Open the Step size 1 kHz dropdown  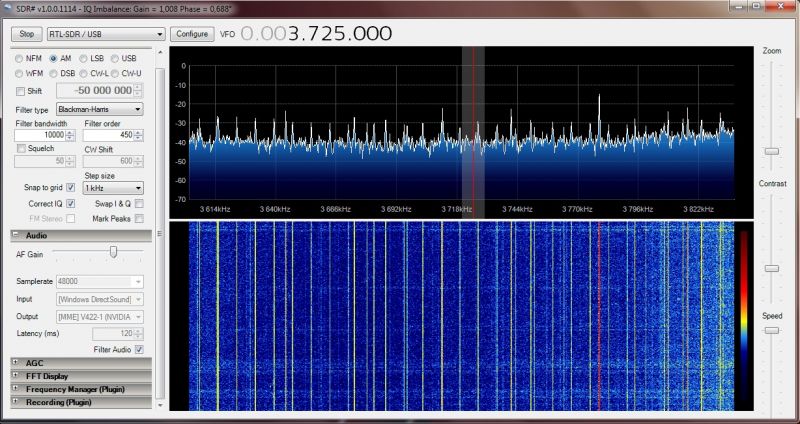(113, 188)
